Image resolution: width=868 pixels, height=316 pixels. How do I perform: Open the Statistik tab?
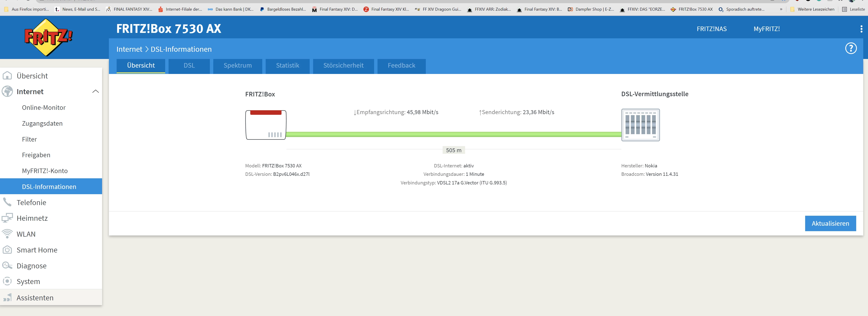coord(287,66)
